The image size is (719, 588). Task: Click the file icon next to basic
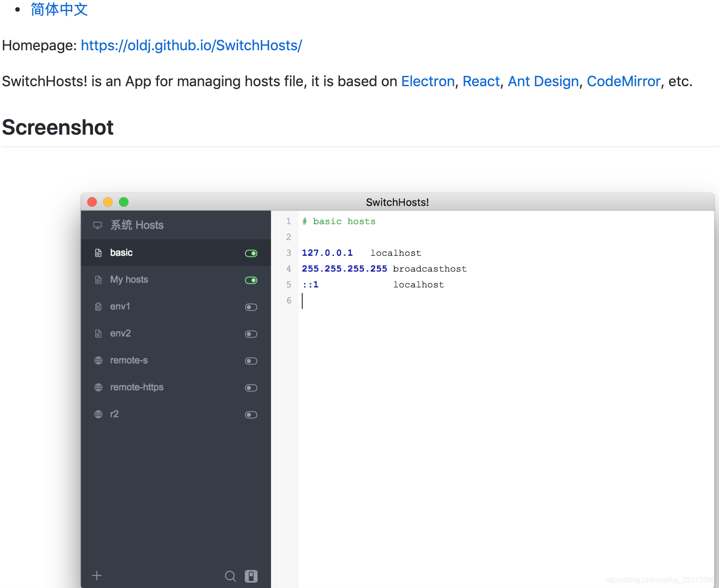[98, 253]
